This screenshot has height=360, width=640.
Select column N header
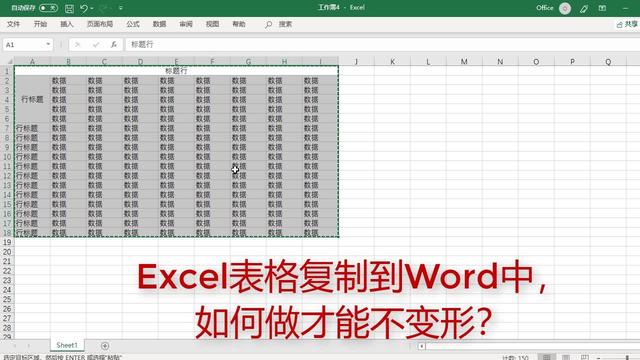(x=500, y=62)
